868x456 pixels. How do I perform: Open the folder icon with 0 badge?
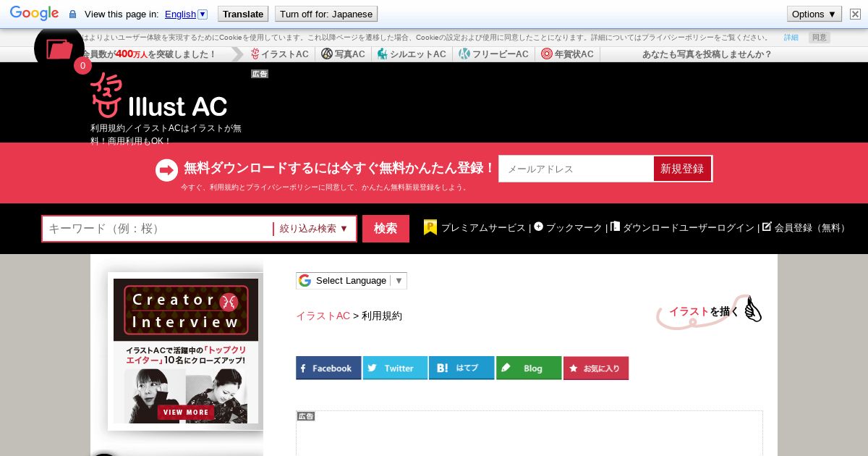coord(59,48)
